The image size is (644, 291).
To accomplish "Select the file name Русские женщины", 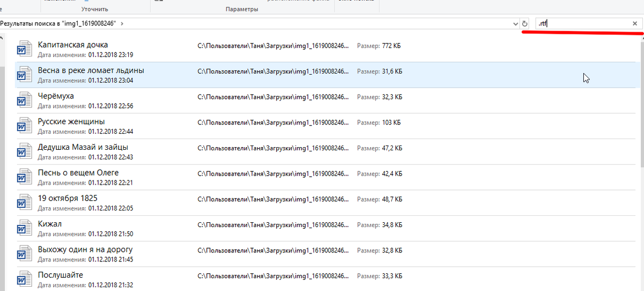I will pyautogui.click(x=71, y=121).
